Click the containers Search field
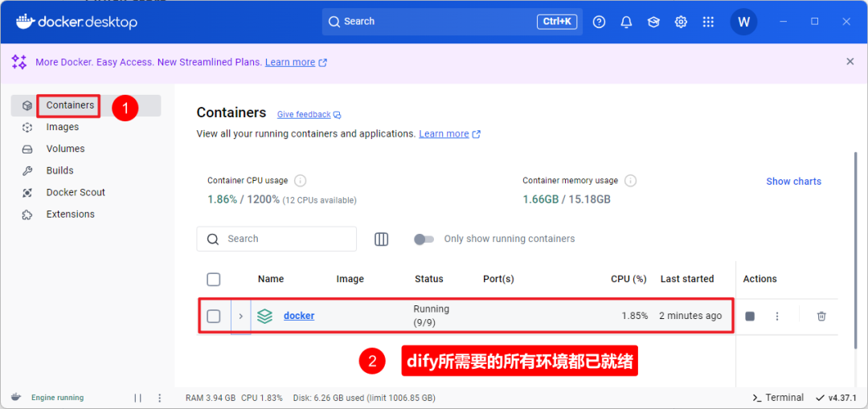 pyautogui.click(x=276, y=239)
